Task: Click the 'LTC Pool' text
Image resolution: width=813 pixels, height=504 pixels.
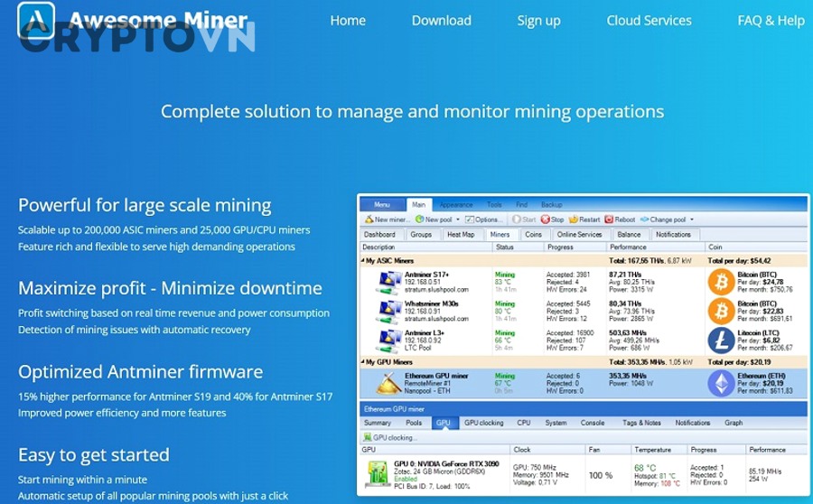Action: (418, 348)
